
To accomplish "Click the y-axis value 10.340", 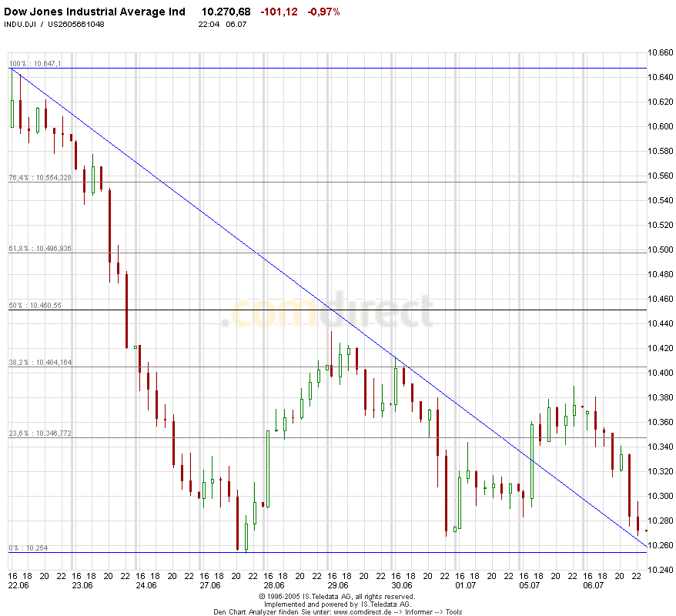I will point(660,447).
